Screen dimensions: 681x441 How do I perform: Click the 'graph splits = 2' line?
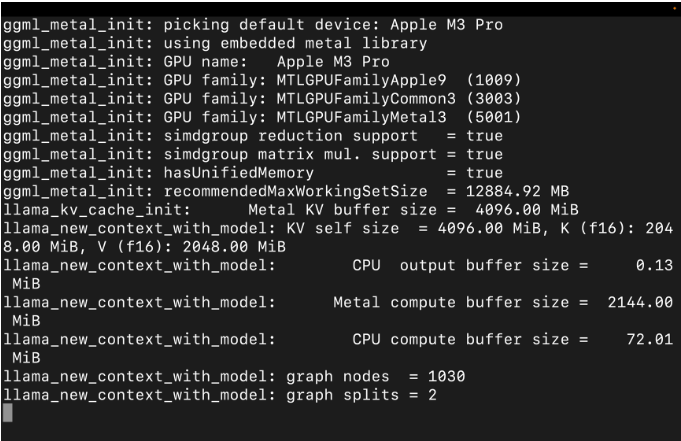(220, 395)
